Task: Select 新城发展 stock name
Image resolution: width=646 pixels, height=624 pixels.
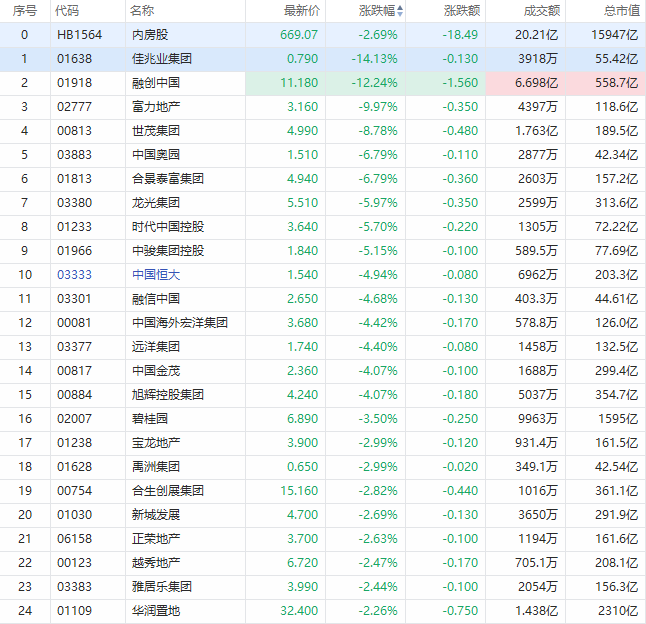Action: [x=156, y=514]
